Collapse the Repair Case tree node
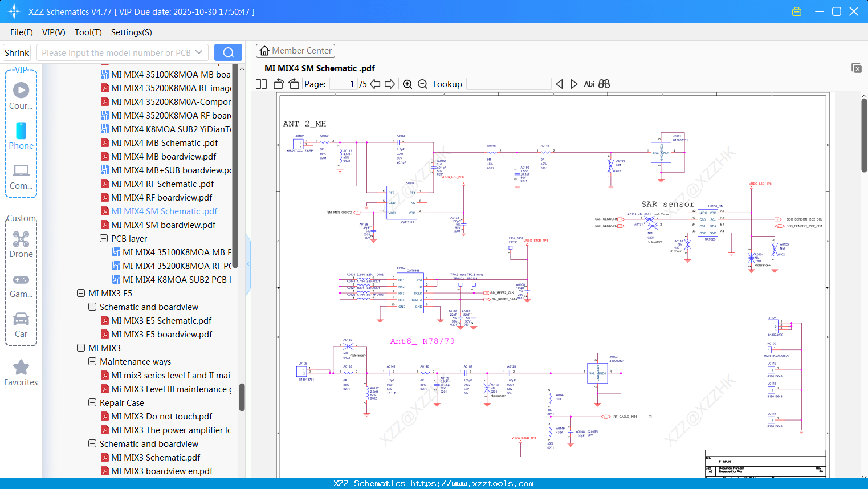This screenshot has width=868, height=489. (92, 403)
